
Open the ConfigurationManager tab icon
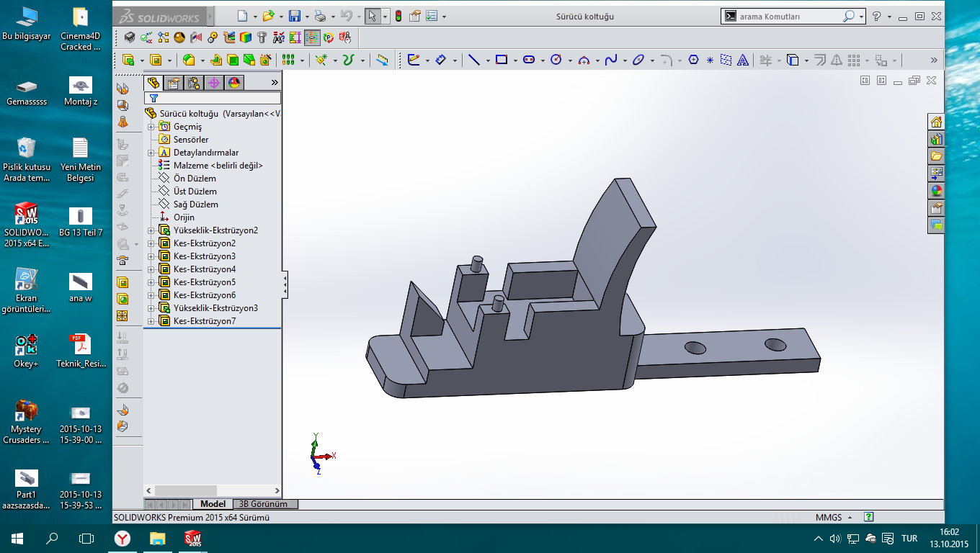click(x=193, y=83)
